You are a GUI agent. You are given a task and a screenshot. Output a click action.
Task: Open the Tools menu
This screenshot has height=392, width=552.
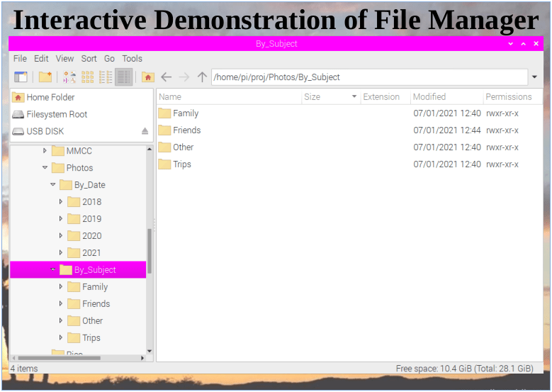[132, 59]
